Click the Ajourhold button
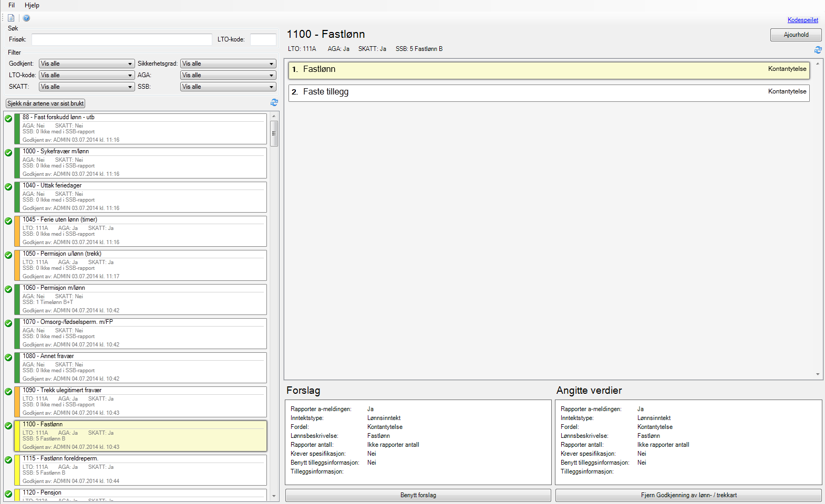825x504 pixels. 796,35
